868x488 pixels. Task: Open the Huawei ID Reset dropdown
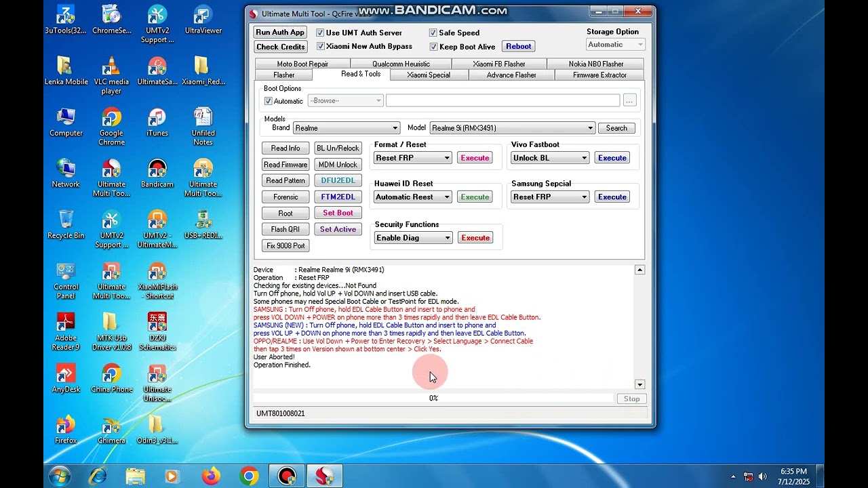[412, 197]
